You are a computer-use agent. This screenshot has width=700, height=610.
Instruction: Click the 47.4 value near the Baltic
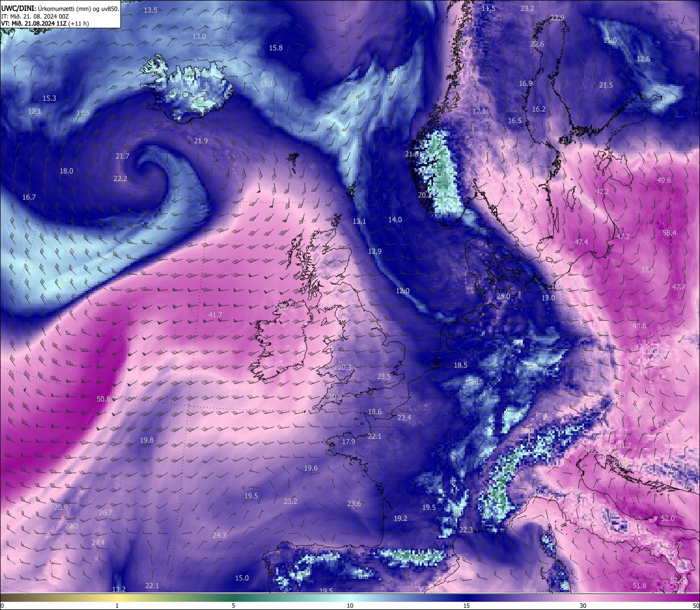point(581,242)
